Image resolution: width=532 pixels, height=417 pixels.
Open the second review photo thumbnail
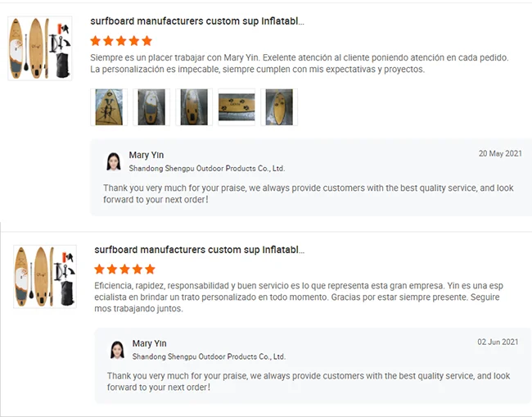pos(151,107)
